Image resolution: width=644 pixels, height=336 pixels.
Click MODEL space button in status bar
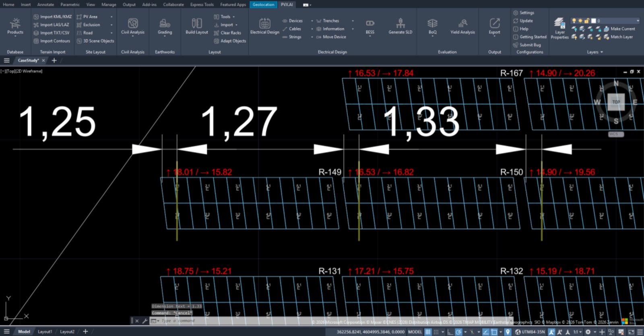click(415, 332)
